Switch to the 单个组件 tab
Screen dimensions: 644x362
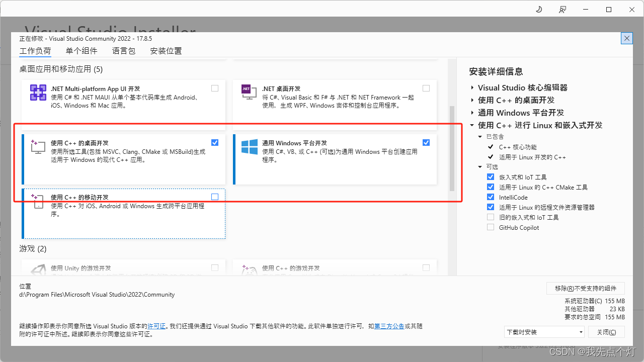(82, 50)
